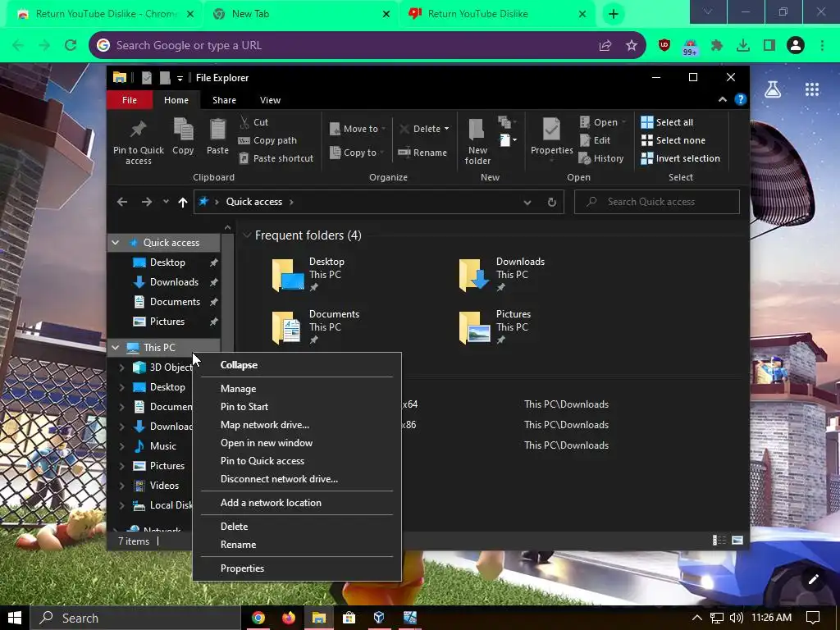
Task: Open the Google apps grid icon
Action: (x=812, y=89)
